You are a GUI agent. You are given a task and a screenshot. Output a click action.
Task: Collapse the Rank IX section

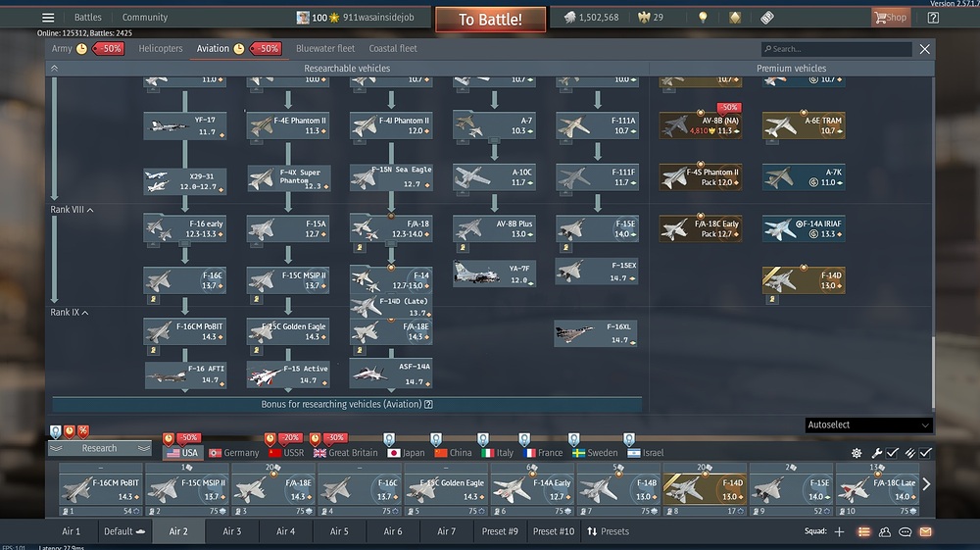coord(70,312)
